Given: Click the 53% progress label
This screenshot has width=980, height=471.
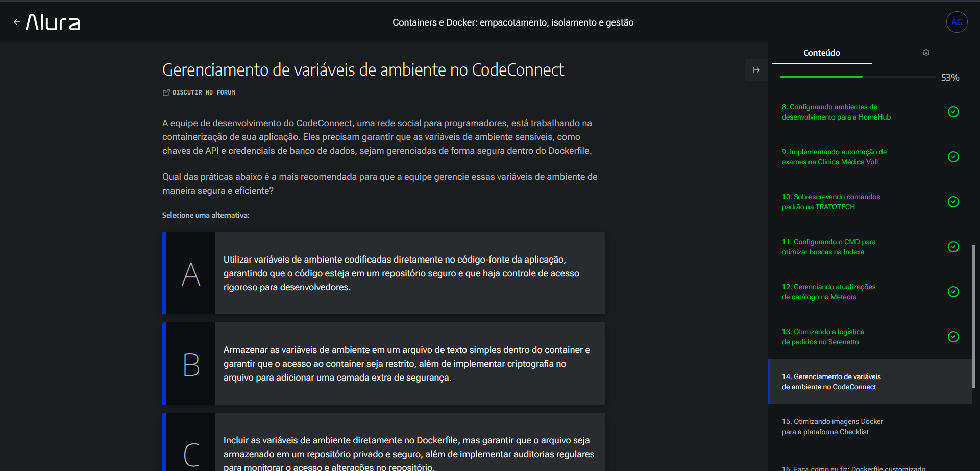Looking at the screenshot, I should (950, 77).
